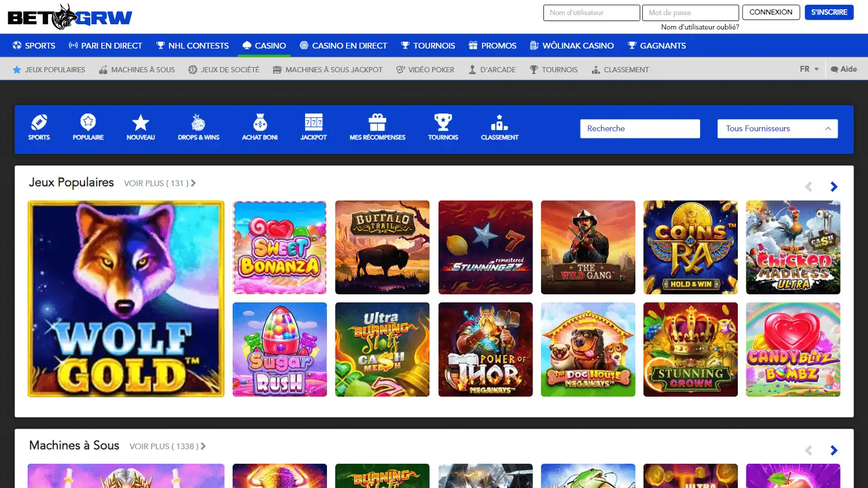Expand the Tous Fournisseurs provider dropdown
Image resolution: width=868 pixels, height=488 pixels.
[x=777, y=128]
